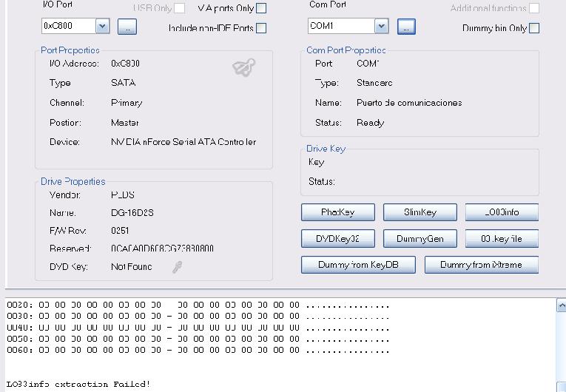Click the bug icon in Port Properties
The image size is (566, 392).
243,67
